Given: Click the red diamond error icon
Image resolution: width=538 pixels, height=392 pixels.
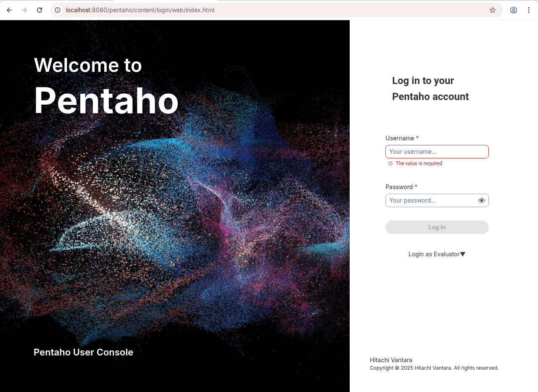Looking at the screenshot, I should [390, 163].
